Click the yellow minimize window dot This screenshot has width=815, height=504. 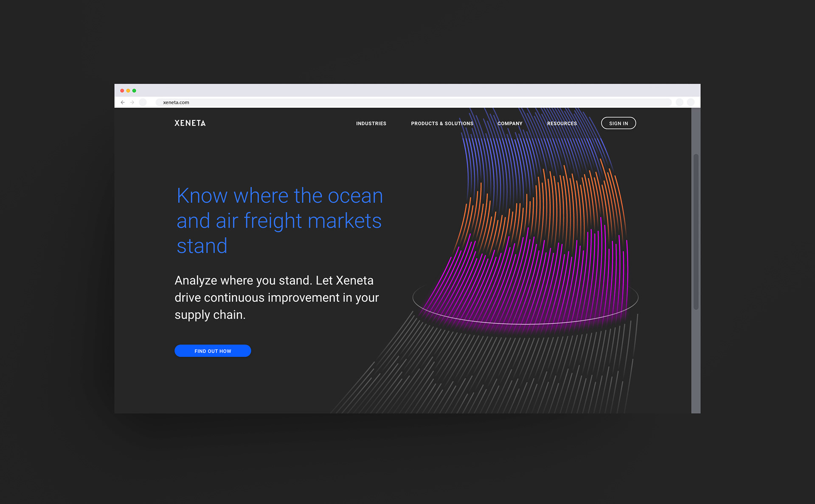point(128,91)
